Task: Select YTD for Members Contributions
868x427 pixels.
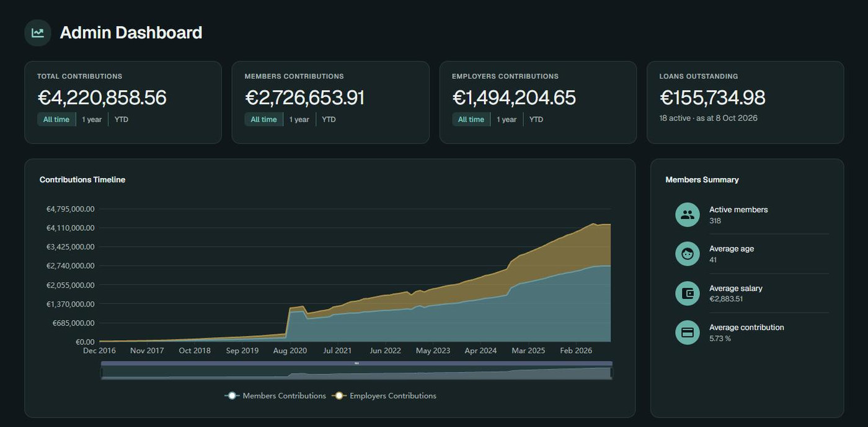Action: click(329, 119)
